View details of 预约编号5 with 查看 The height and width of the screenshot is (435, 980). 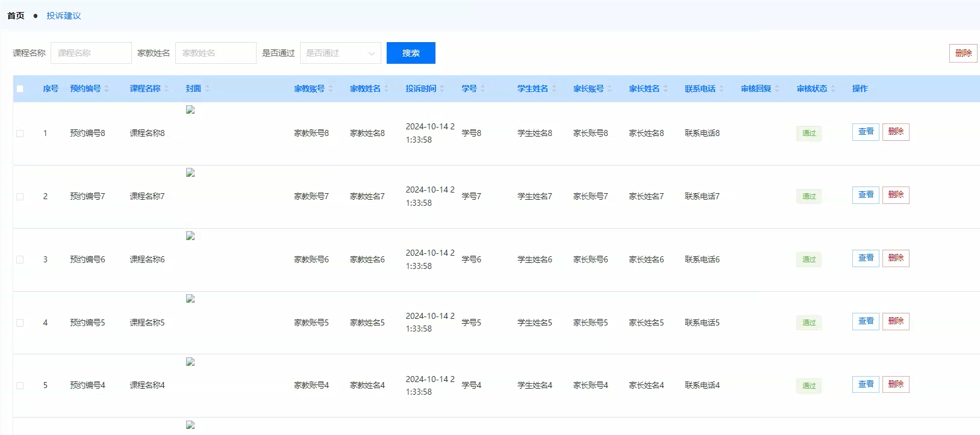pos(866,321)
